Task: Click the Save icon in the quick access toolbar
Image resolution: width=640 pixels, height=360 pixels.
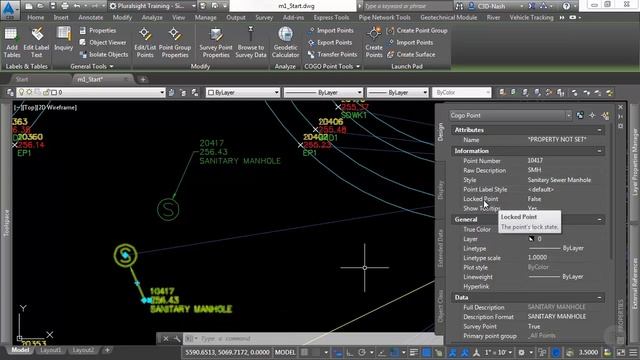Action: click(53, 6)
